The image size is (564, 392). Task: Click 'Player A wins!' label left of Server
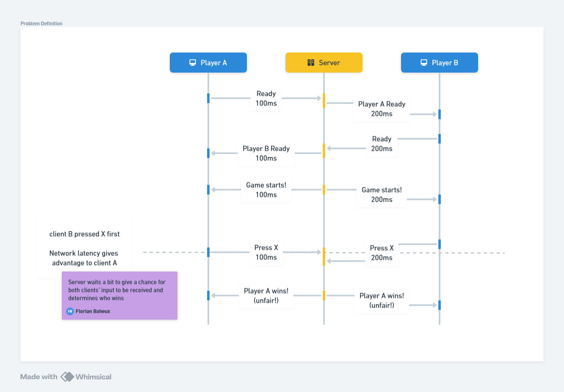click(x=266, y=296)
